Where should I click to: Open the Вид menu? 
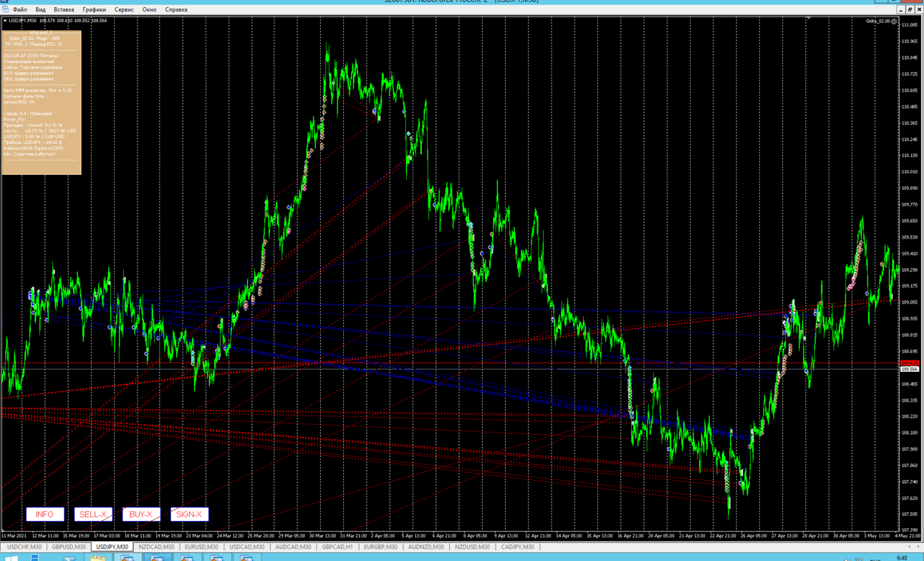40,10
